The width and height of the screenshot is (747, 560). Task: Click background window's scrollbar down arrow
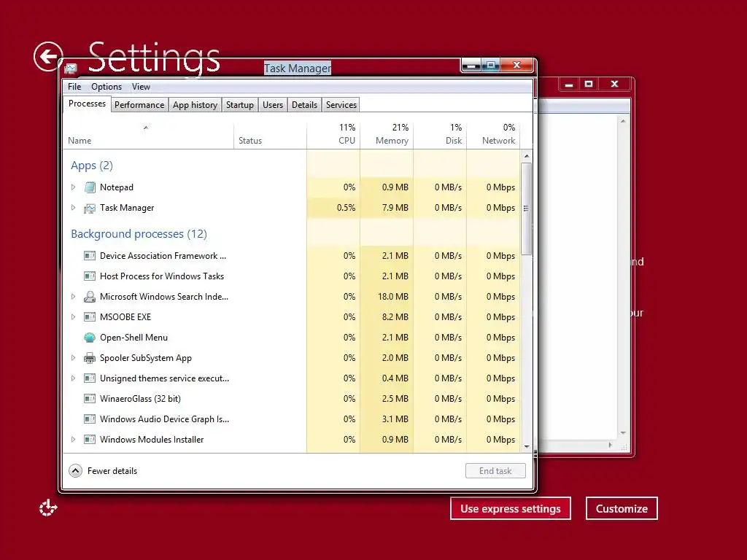(x=623, y=433)
